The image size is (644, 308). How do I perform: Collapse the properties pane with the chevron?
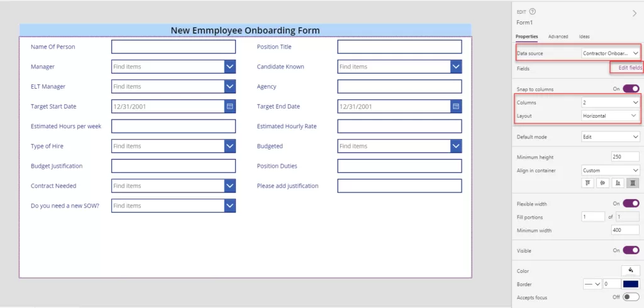[634, 13]
